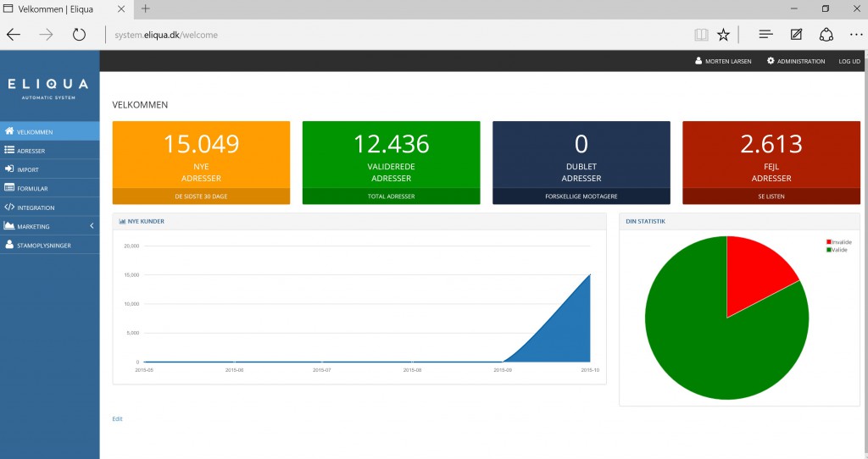Click the Marketing chart icon
The image size is (868, 459).
click(x=9, y=225)
